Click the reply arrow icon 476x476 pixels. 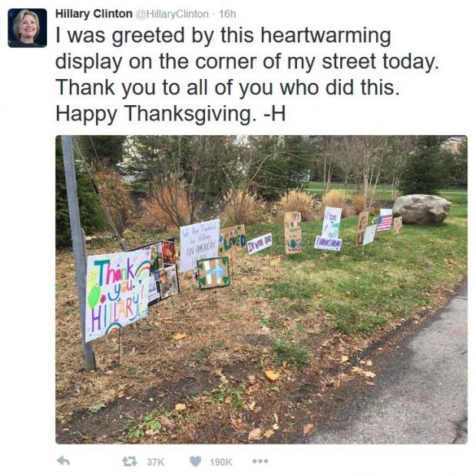(64, 461)
